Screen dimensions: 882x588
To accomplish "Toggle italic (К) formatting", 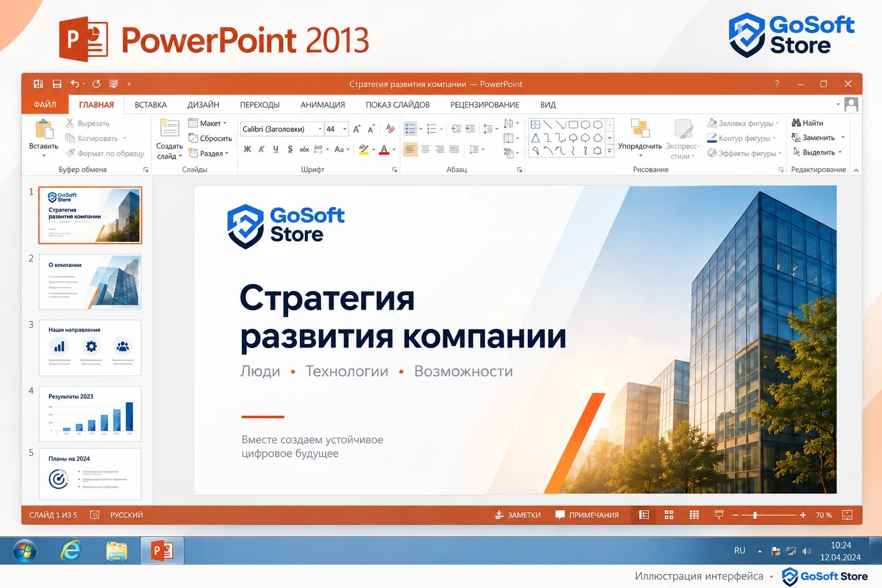I will pos(261,149).
